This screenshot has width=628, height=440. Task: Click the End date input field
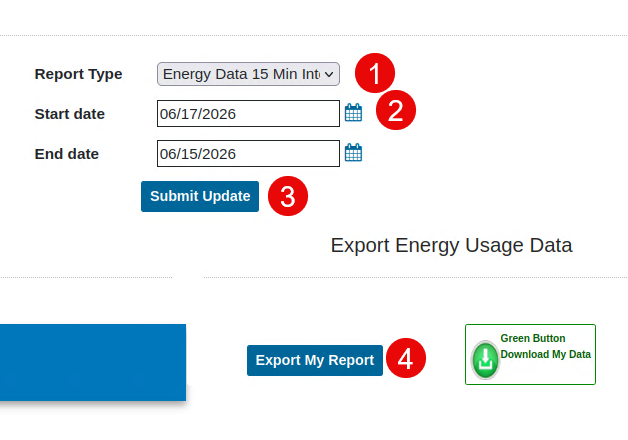tap(248, 154)
